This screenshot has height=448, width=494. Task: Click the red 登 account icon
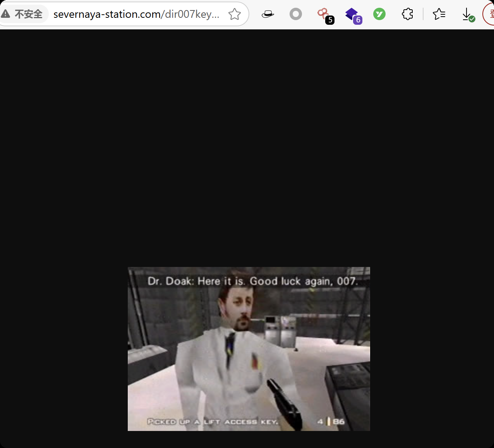coord(491,14)
